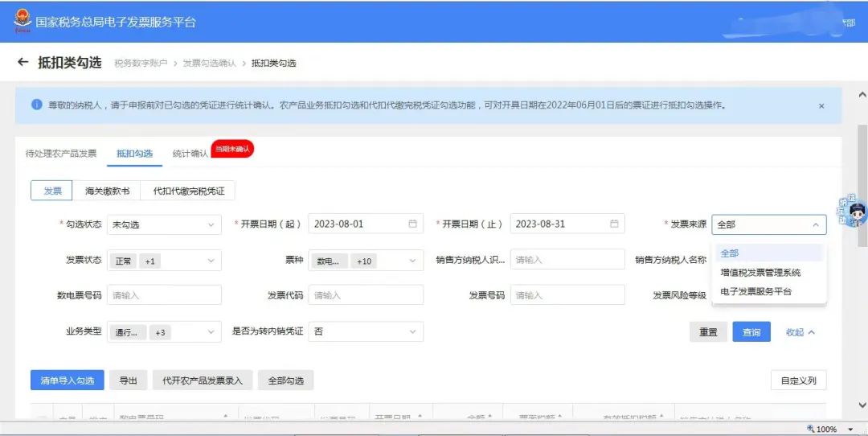Click the scroll up arrow of page scrollbar
The height and width of the screenshot is (436, 868).
(x=862, y=96)
